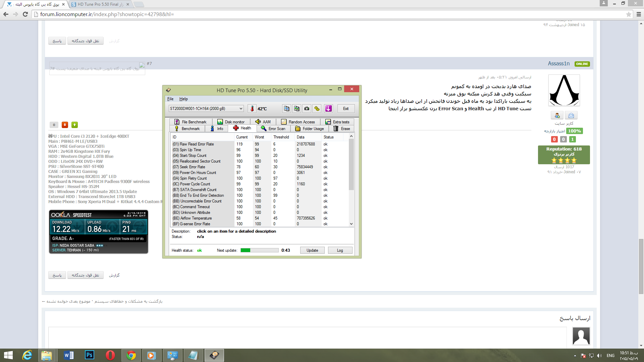This screenshot has width=644, height=362.
Task: Click the send message envelope icon
Action: click(571, 115)
